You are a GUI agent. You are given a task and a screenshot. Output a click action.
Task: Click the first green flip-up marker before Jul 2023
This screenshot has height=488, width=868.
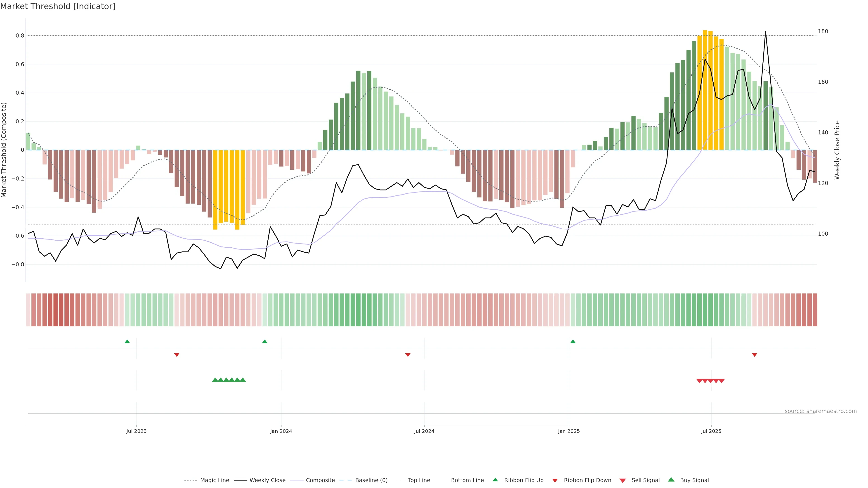(127, 342)
